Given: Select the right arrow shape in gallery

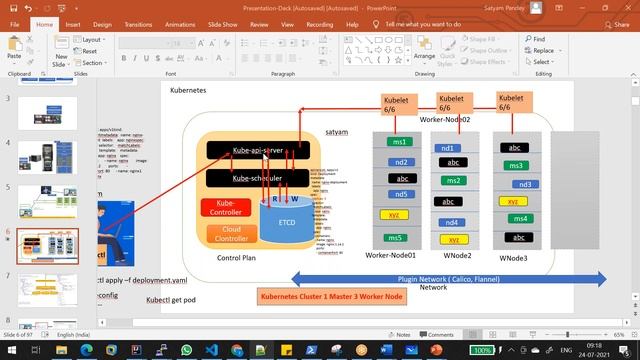Looking at the screenshot, I should tap(378, 50).
